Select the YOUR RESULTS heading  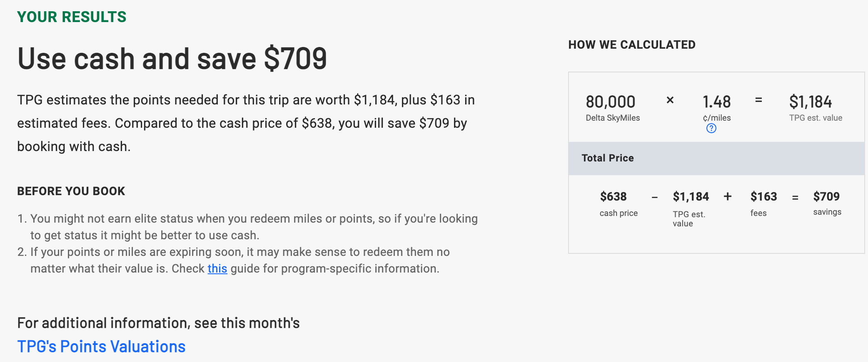click(x=72, y=17)
